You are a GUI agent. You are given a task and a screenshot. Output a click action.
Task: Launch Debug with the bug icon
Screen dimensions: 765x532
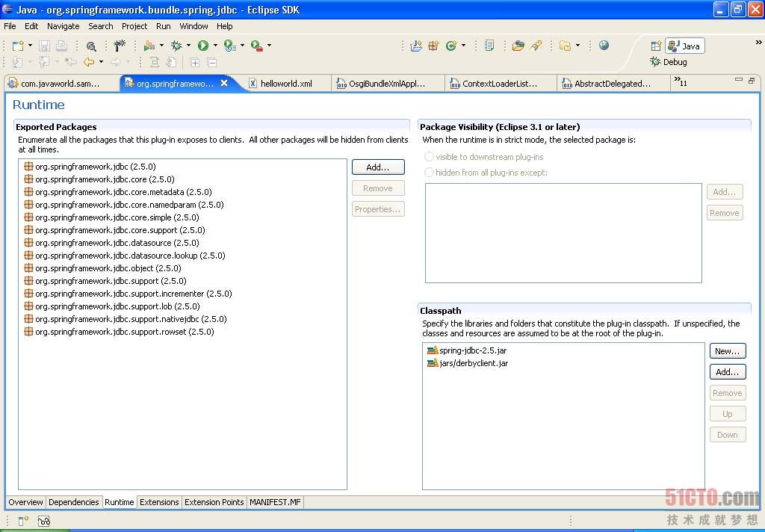click(176, 46)
